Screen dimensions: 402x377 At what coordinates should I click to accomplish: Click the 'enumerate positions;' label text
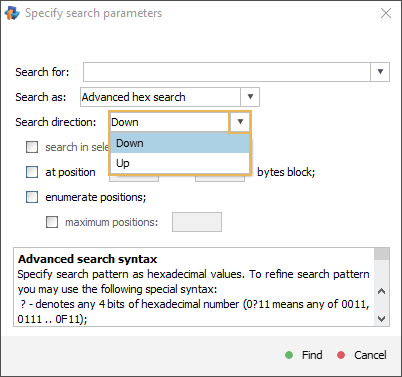tap(96, 197)
